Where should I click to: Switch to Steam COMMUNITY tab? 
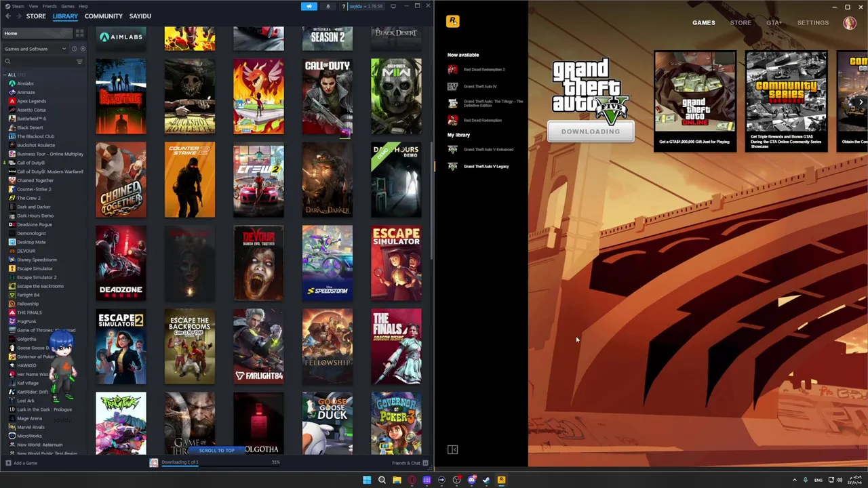(x=104, y=16)
